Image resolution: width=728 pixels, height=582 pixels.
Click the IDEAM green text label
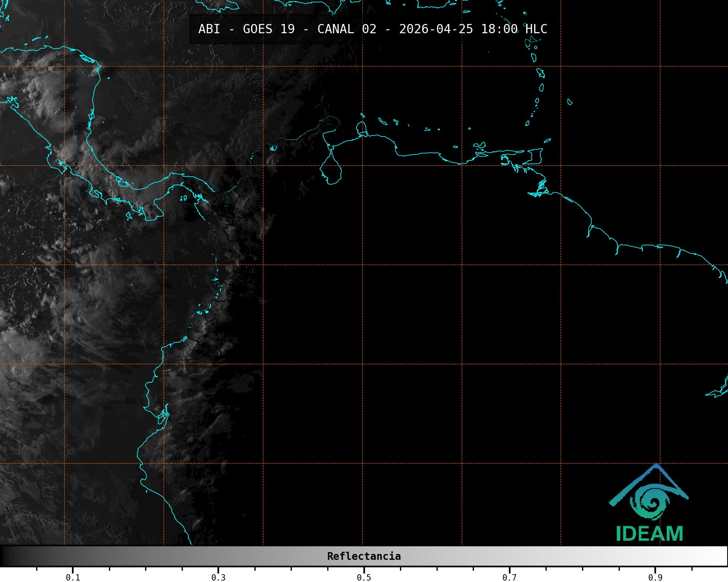coord(649,534)
